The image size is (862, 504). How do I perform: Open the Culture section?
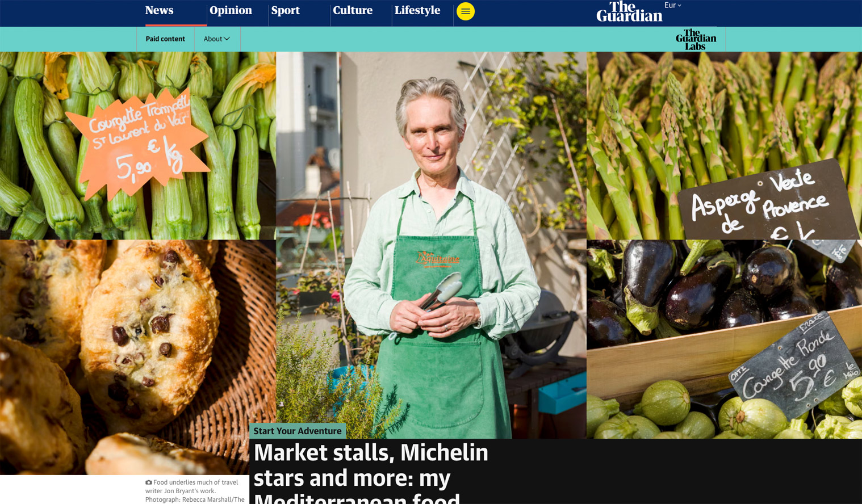click(x=353, y=10)
